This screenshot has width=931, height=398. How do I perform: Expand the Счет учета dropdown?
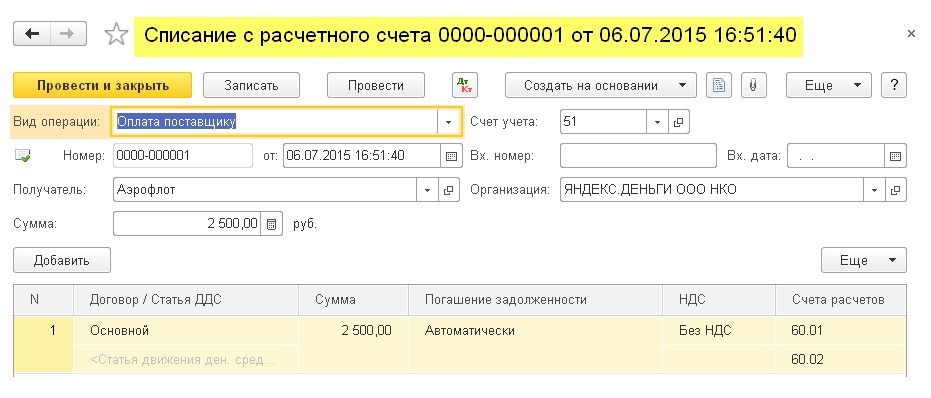pos(657,122)
